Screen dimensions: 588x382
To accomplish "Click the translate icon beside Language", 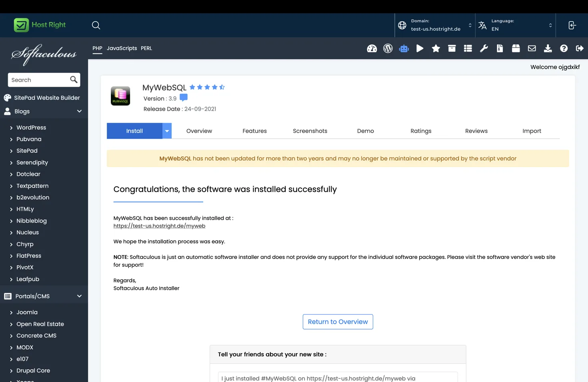I will [482, 25].
